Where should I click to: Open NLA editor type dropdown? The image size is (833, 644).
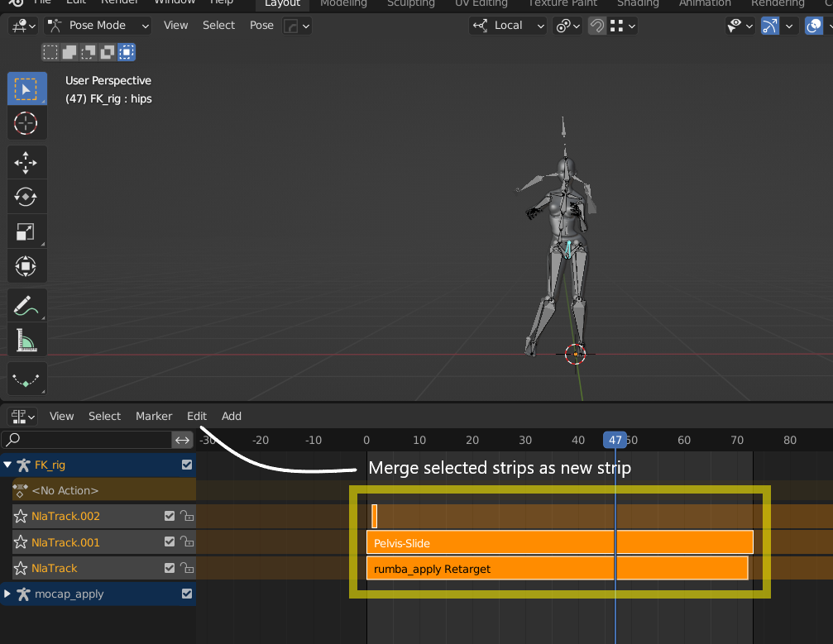click(23, 416)
